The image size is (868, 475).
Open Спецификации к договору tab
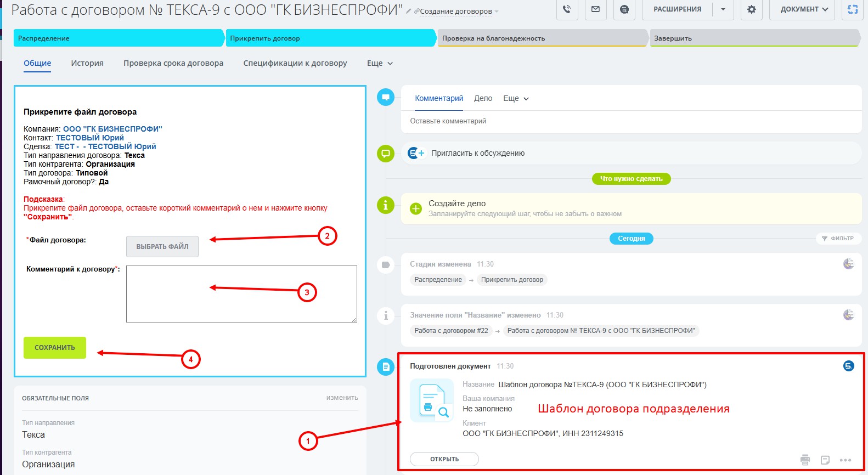click(x=295, y=63)
